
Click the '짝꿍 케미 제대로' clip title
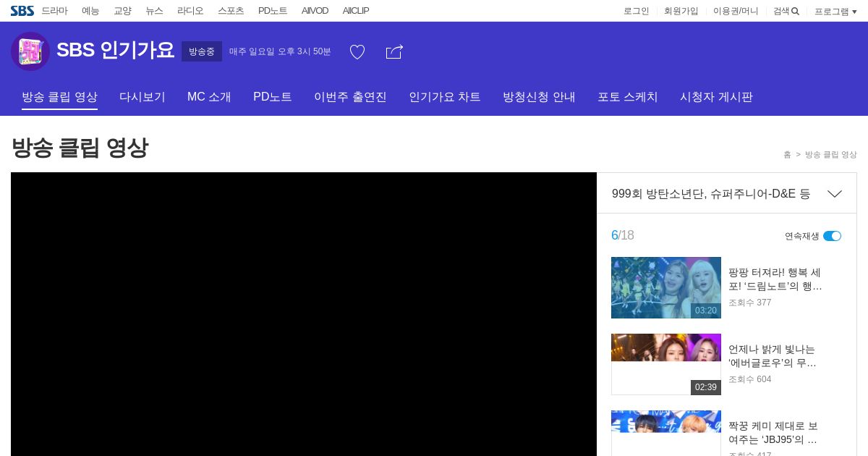tap(773, 433)
